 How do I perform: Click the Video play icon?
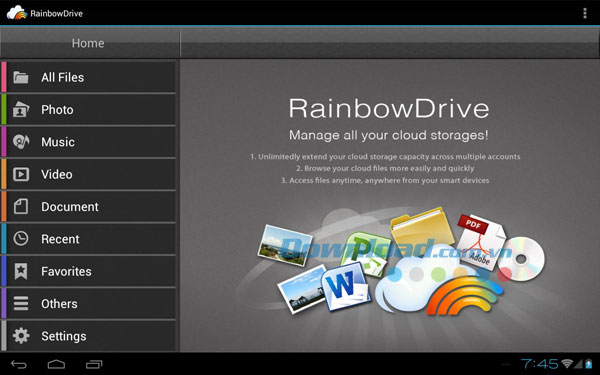[x=21, y=174]
